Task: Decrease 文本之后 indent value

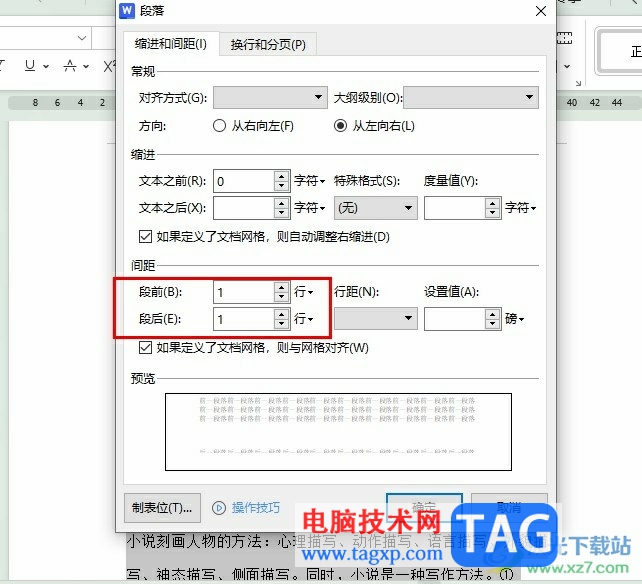Action: tap(281, 213)
